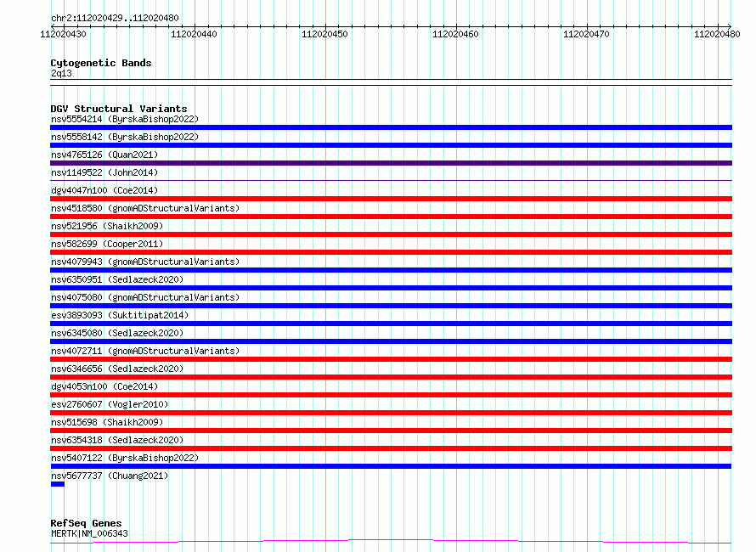Viewport: 756px width, 552px height.
Task: Click the blue bar under nsv6350951
Action: (x=391, y=288)
